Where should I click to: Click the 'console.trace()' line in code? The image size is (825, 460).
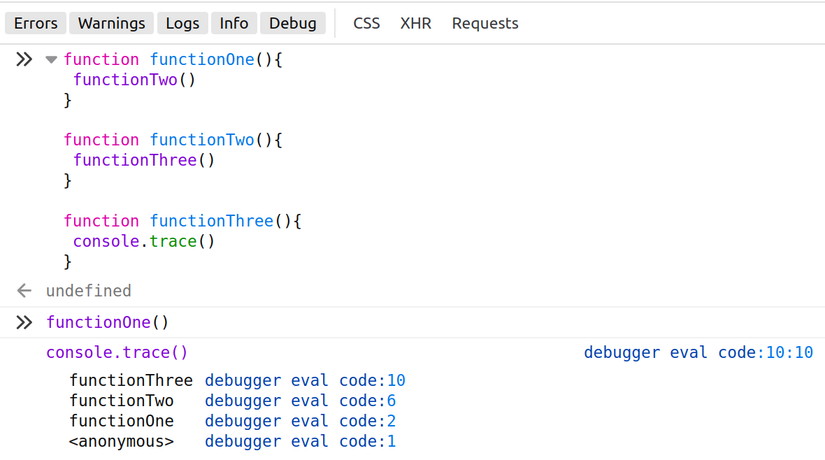point(144,241)
